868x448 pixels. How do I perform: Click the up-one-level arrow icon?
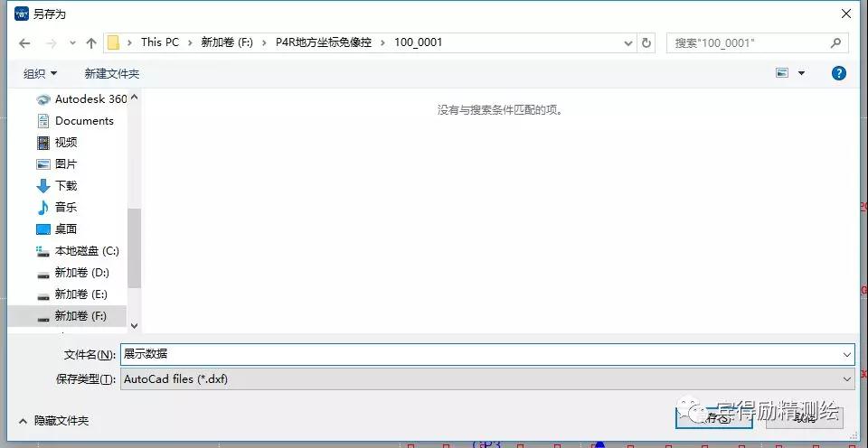[x=90, y=42]
